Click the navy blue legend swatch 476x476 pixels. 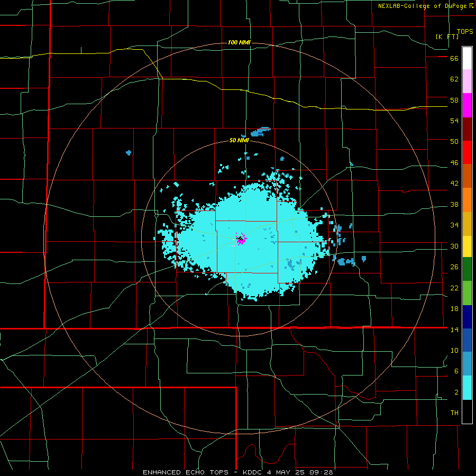pyautogui.click(x=467, y=317)
